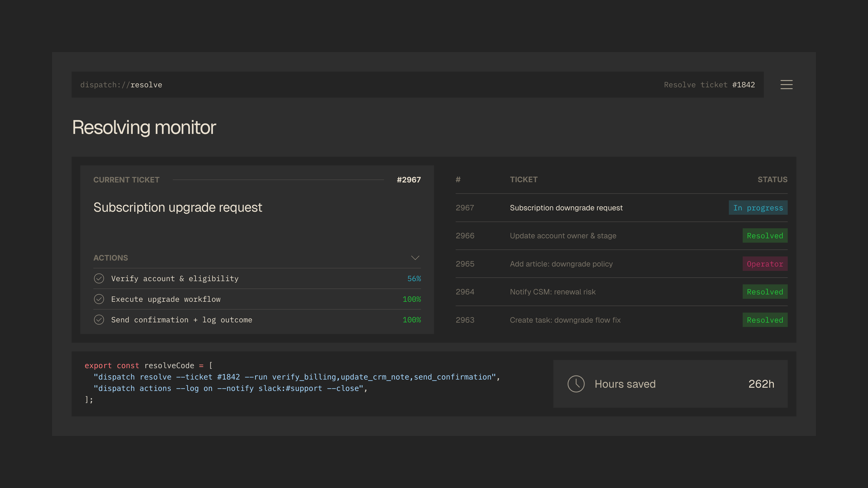Sort by the STATUS column header

(x=772, y=179)
